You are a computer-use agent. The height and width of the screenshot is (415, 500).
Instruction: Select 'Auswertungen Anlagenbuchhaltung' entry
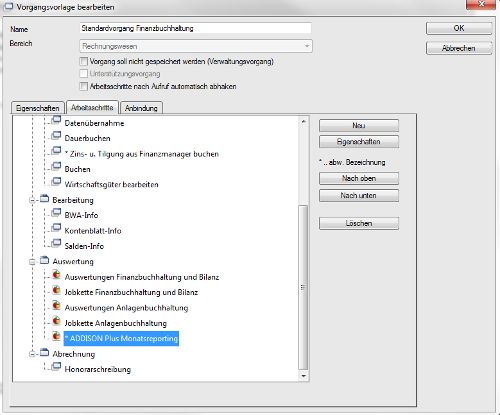(126, 308)
